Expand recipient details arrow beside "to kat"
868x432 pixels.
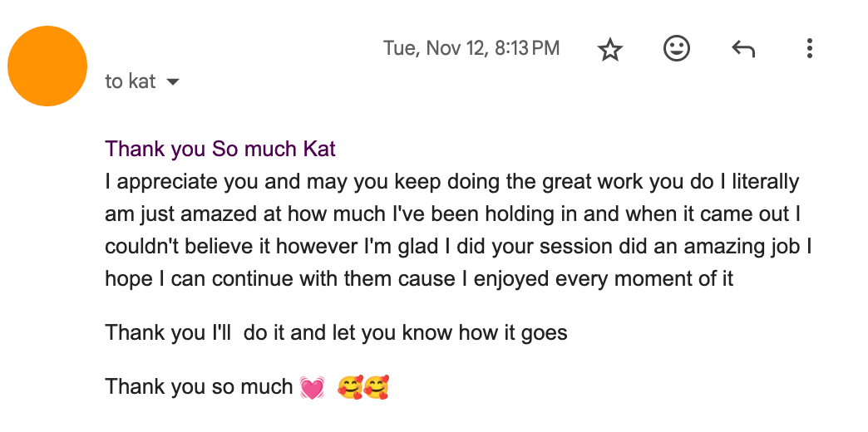coord(173,82)
